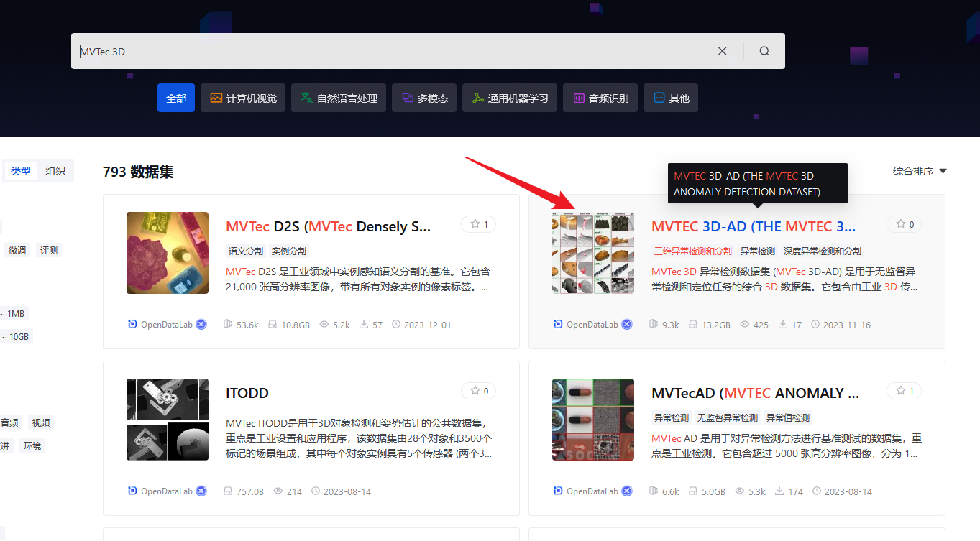Clear the search box with the X icon

723,51
